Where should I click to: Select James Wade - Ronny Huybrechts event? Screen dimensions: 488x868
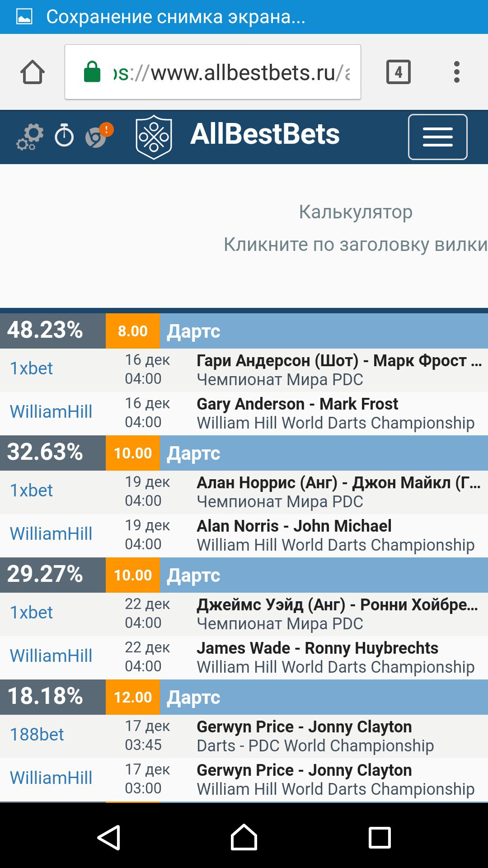click(317, 648)
